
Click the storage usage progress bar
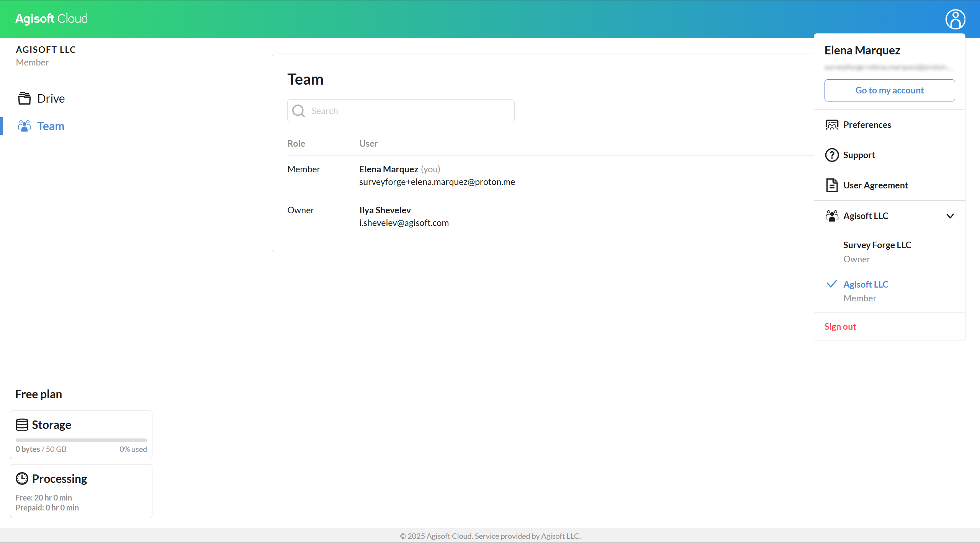click(x=81, y=440)
